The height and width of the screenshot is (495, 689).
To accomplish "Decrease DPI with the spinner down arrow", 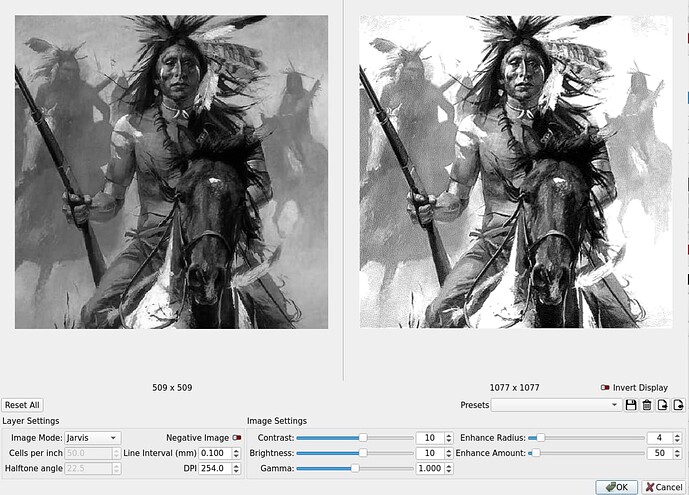I will click(x=236, y=471).
